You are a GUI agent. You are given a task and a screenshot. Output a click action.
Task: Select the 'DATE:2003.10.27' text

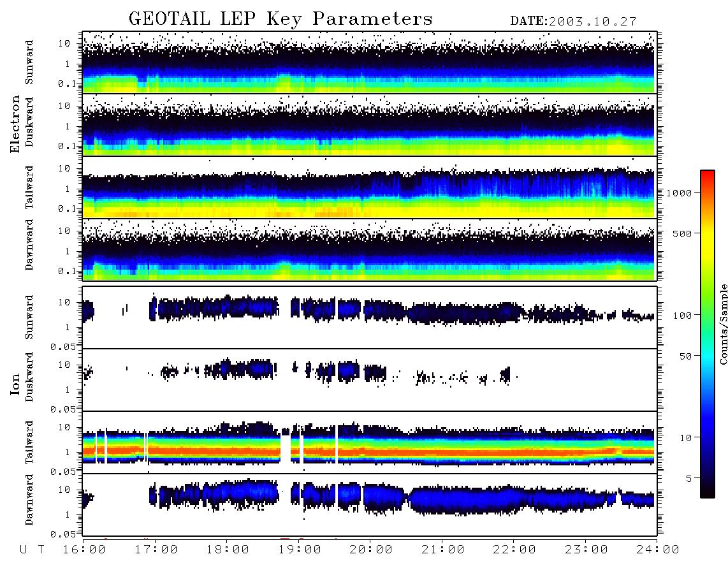pos(573,22)
